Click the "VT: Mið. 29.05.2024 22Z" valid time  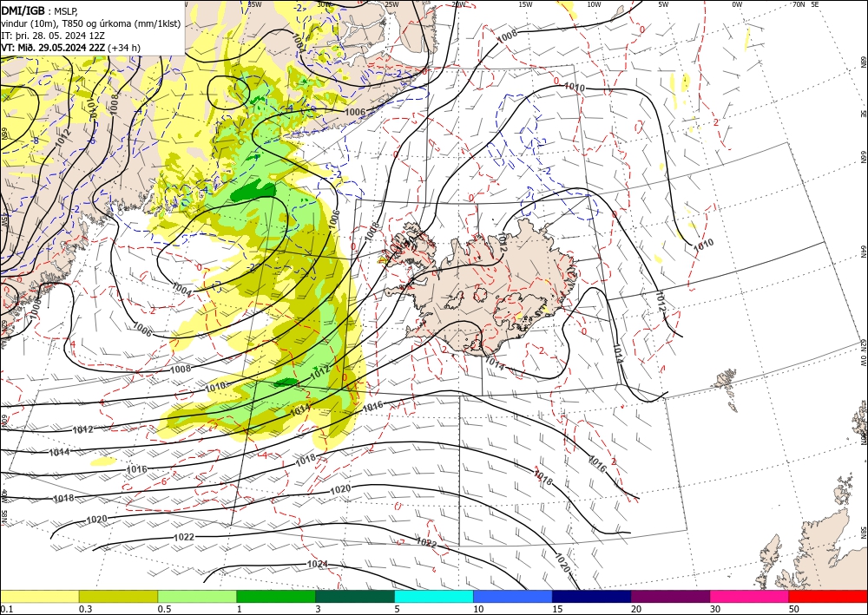(53, 48)
